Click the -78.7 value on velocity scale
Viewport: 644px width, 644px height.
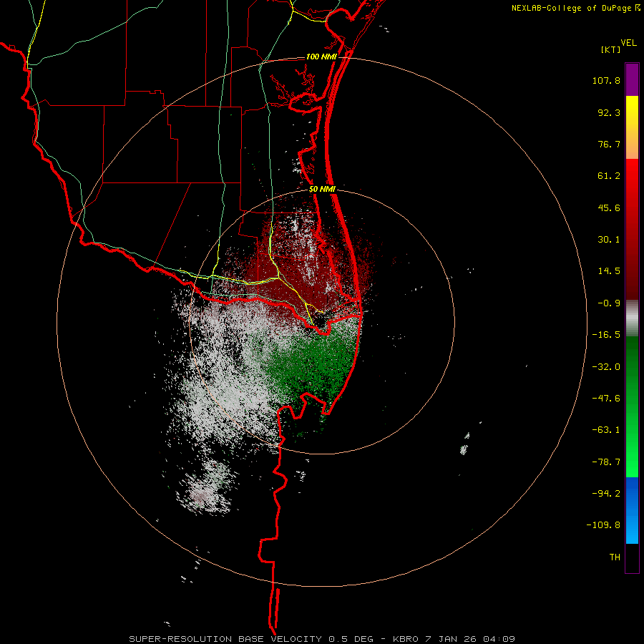606,462
